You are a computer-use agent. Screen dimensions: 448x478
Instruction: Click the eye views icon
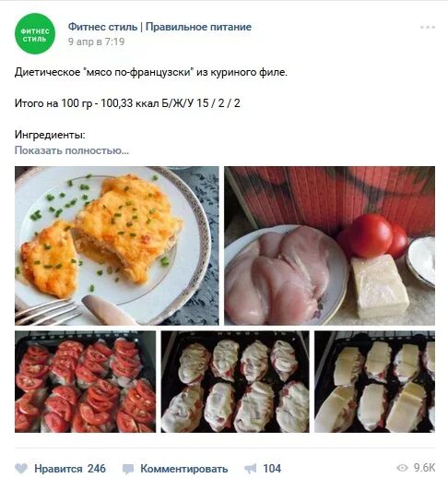pyautogui.click(x=402, y=468)
